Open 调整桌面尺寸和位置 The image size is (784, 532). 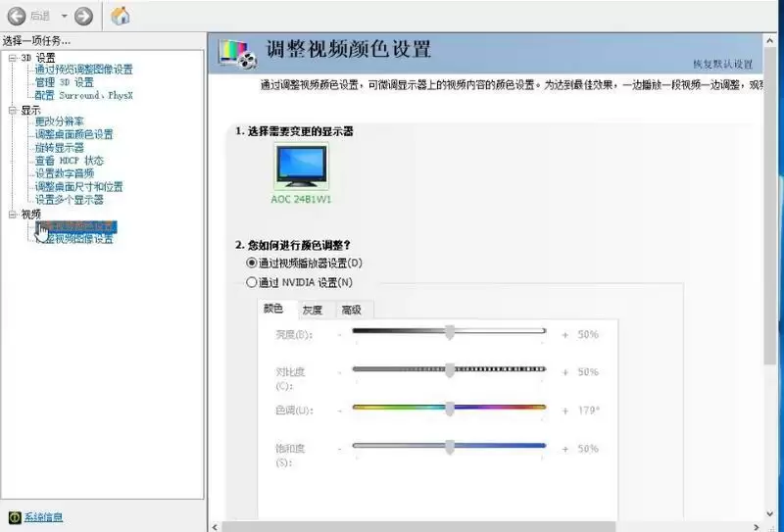pyautogui.click(x=78, y=186)
